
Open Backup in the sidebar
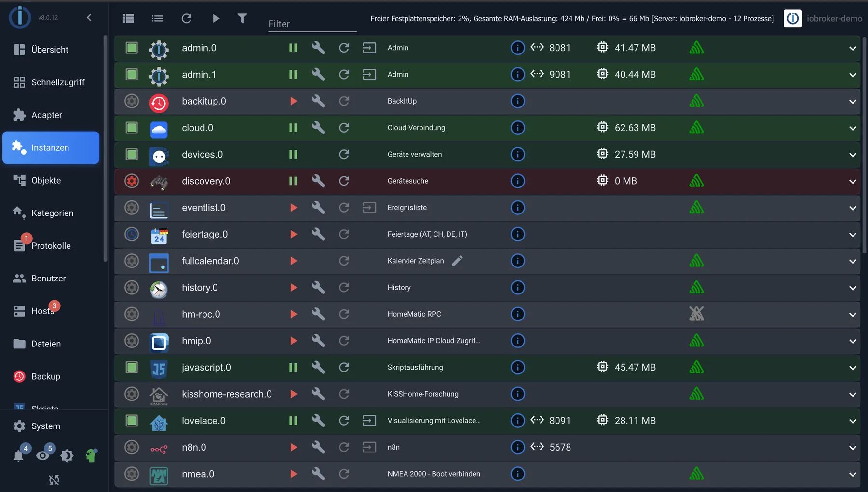coord(51,376)
